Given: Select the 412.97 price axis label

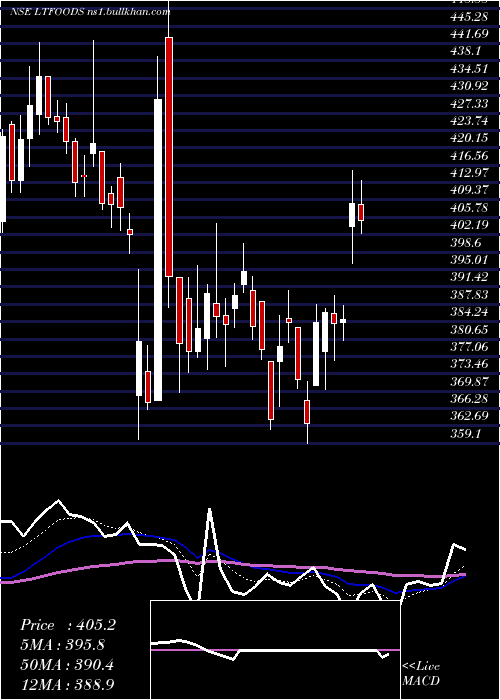Looking at the screenshot, I should (469, 173).
